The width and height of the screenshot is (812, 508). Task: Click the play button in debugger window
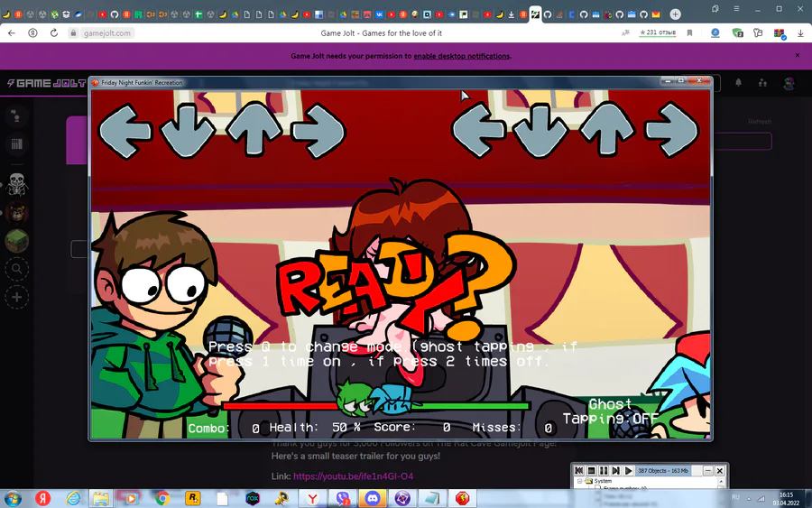629,471
